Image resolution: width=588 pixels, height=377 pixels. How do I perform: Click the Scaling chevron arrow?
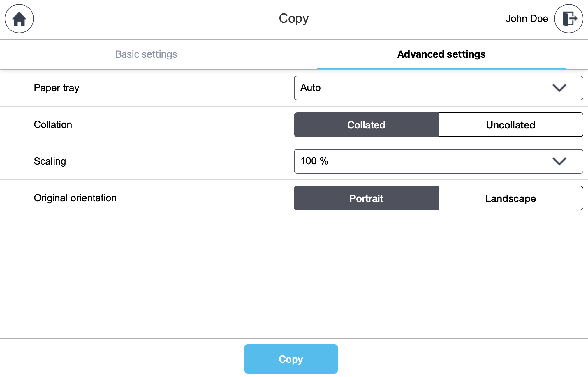559,161
